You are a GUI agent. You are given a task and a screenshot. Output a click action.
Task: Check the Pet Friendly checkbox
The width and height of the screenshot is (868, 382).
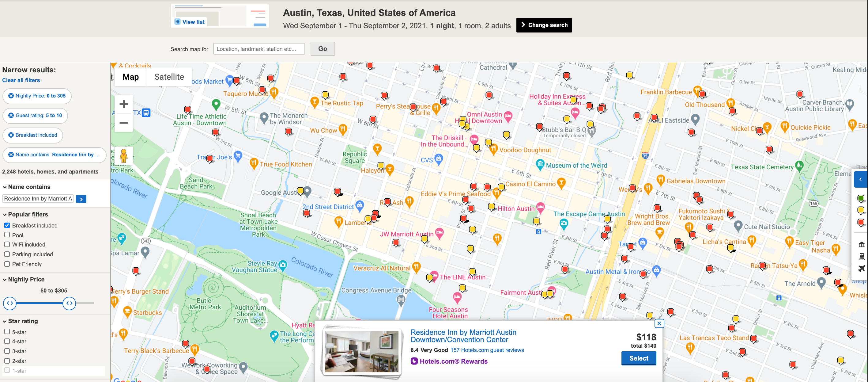tap(7, 264)
